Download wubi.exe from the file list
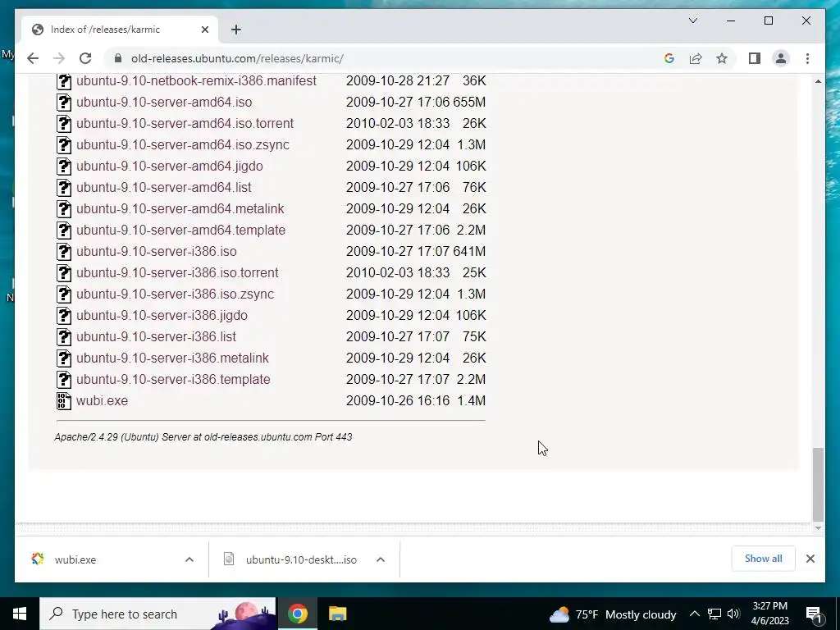The image size is (840, 630). tap(102, 400)
